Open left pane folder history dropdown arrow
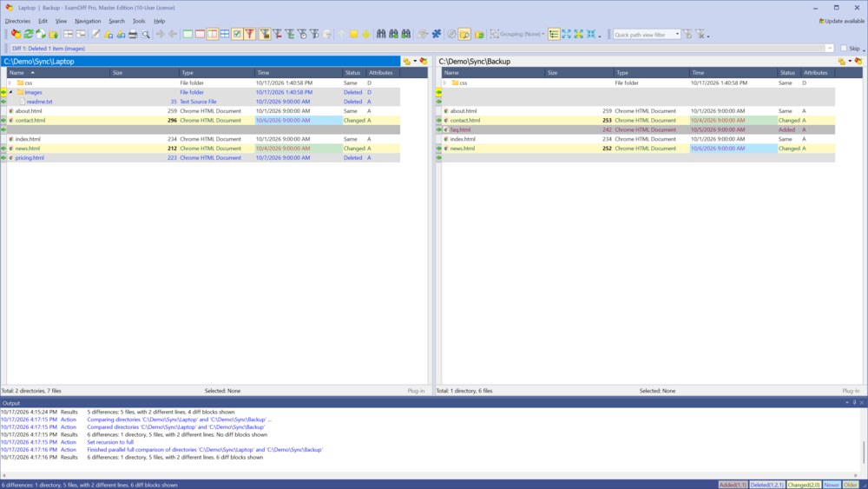 tap(415, 61)
